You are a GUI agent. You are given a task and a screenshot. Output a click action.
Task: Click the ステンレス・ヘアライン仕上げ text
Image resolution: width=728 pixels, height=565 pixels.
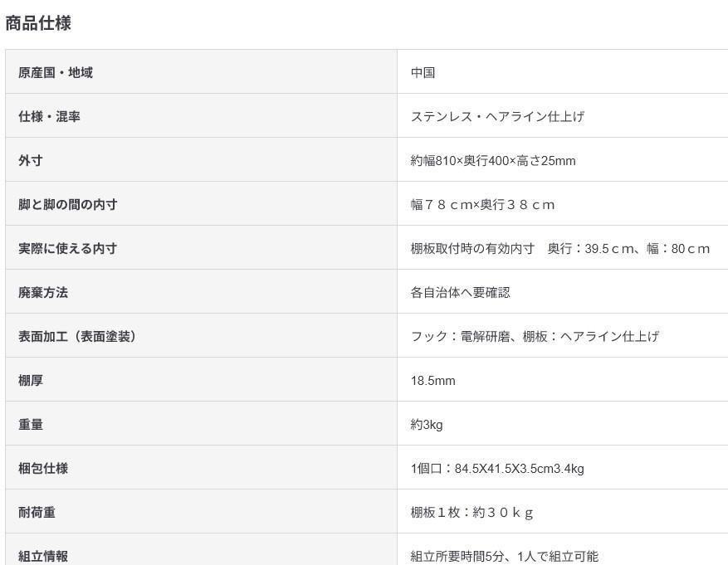point(497,116)
